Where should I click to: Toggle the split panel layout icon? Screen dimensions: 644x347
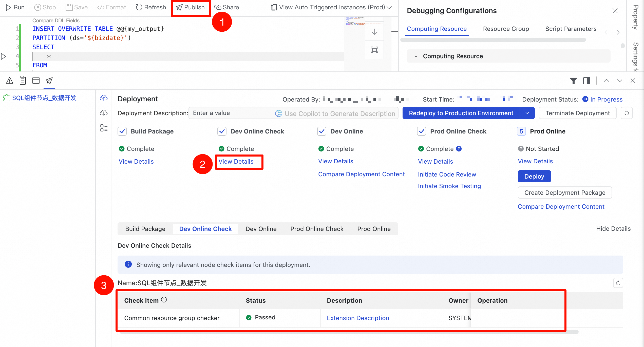[587, 81]
